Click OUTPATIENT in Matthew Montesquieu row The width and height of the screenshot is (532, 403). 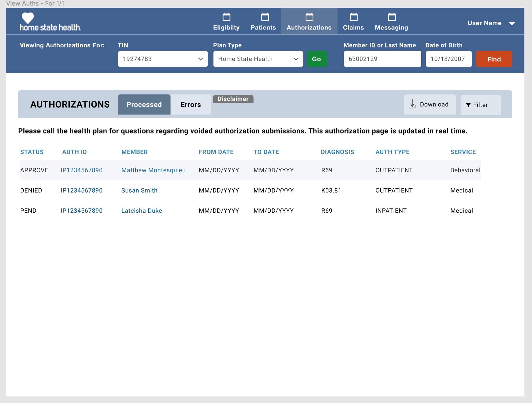coord(394,170)
